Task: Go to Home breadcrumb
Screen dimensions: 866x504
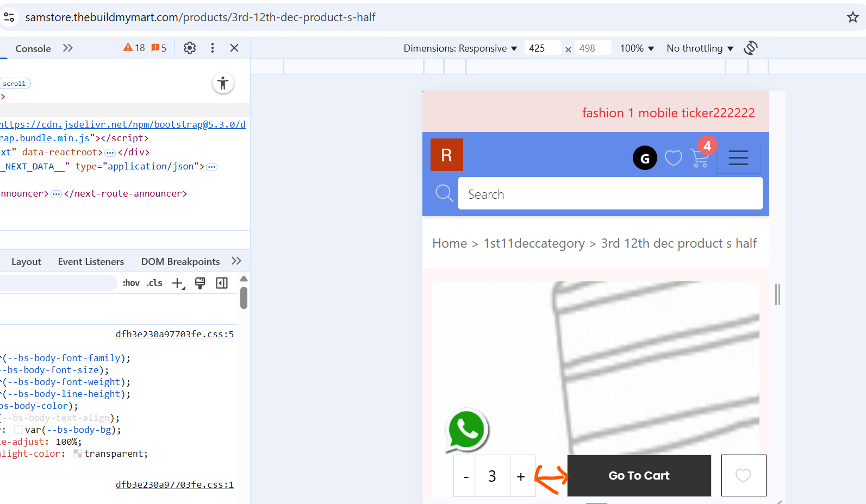Action: (450, 243)
